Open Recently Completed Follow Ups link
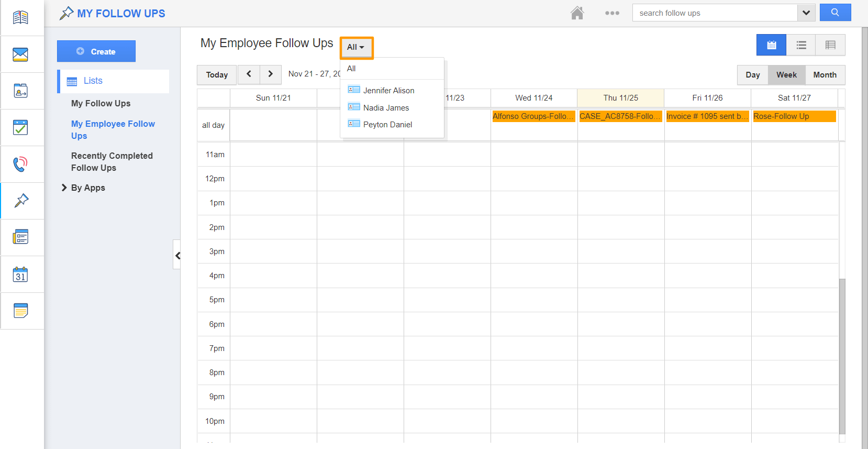The height and width of the screenshot is (449, 868). click(x=112, y=162)
